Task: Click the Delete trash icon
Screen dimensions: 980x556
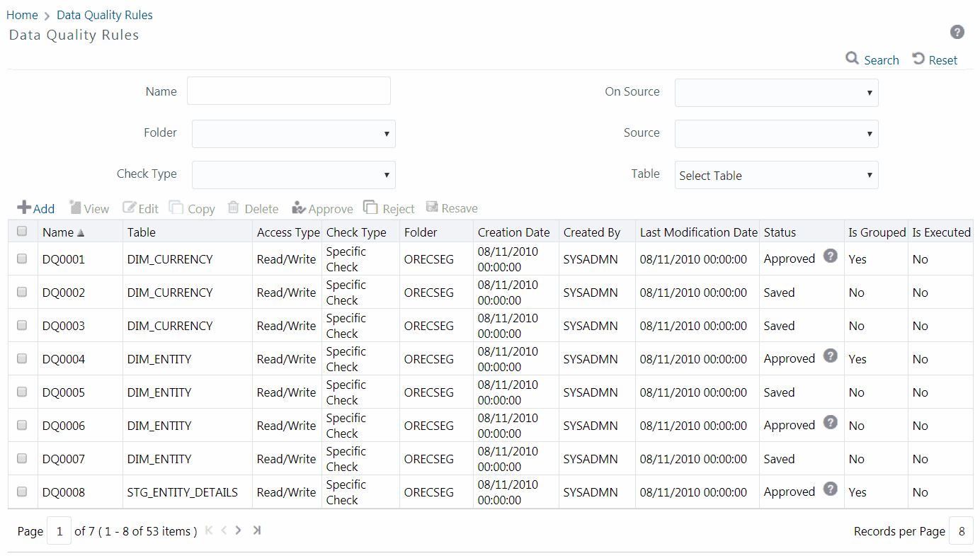Action: coord(233,208)
